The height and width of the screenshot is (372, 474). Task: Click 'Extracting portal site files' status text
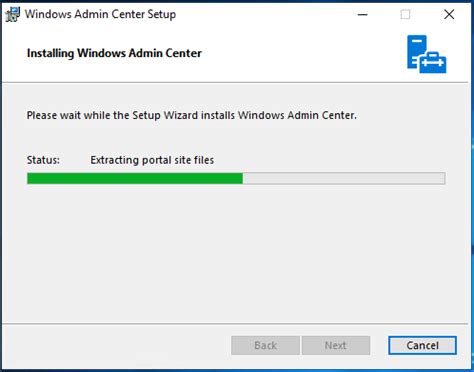click(x=152, y=160)
